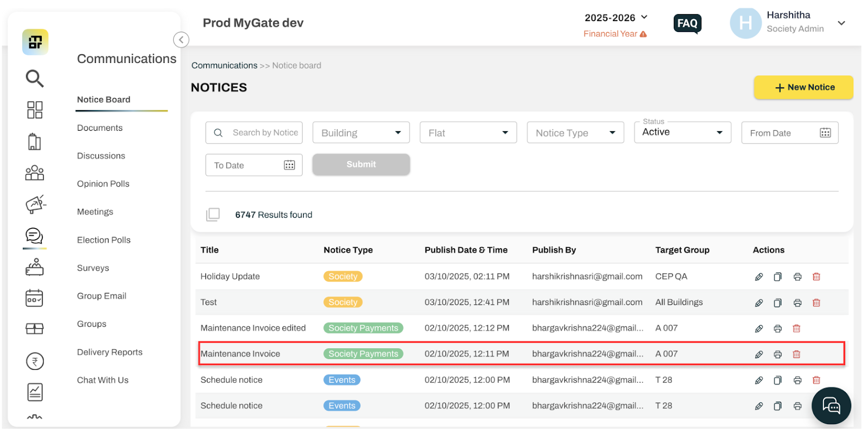Screen dimensions: 868x435
Task: Open the dashboard grid icon in sidebar
Action: [35, 110]
